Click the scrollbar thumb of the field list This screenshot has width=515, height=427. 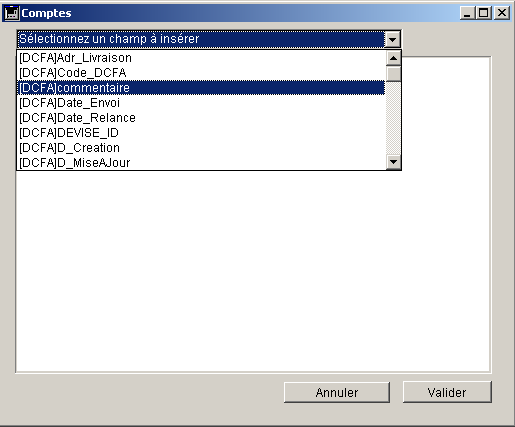coord(393,74)
